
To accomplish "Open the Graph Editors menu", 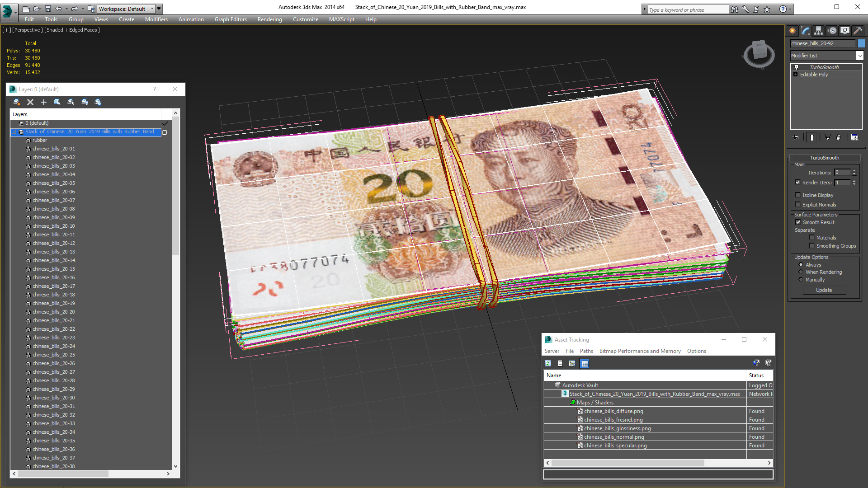I will [x=231, y=19].
